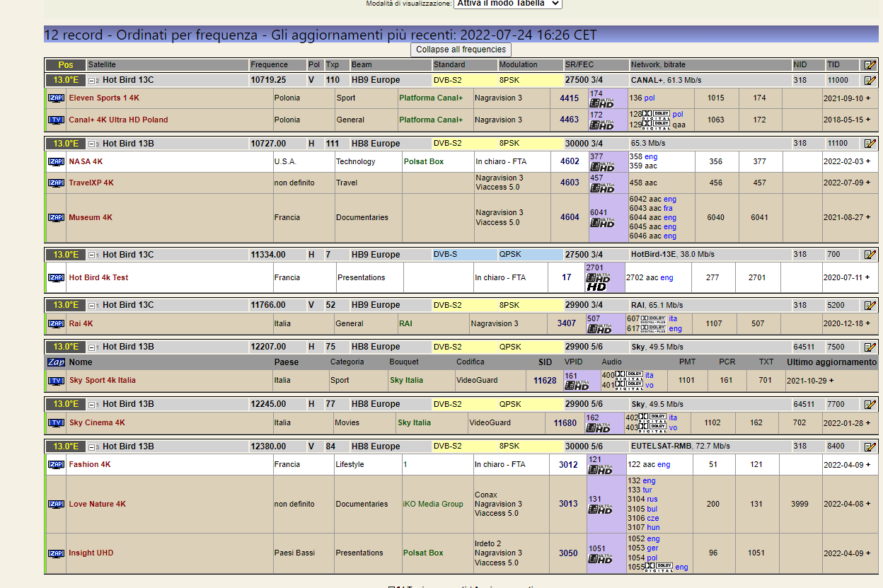
Task: Open the Hot Bird 4k Test channel link
Action: coord(98,277)
